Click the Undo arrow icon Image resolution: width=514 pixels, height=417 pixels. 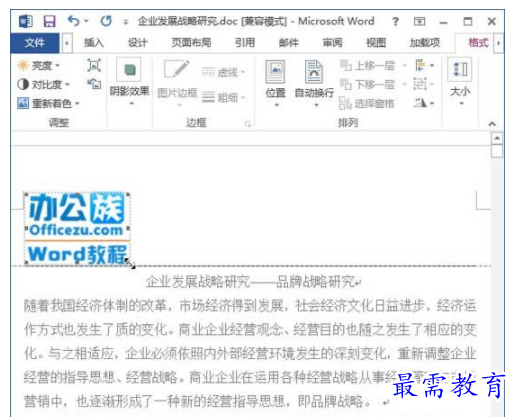tap(73, 21)
